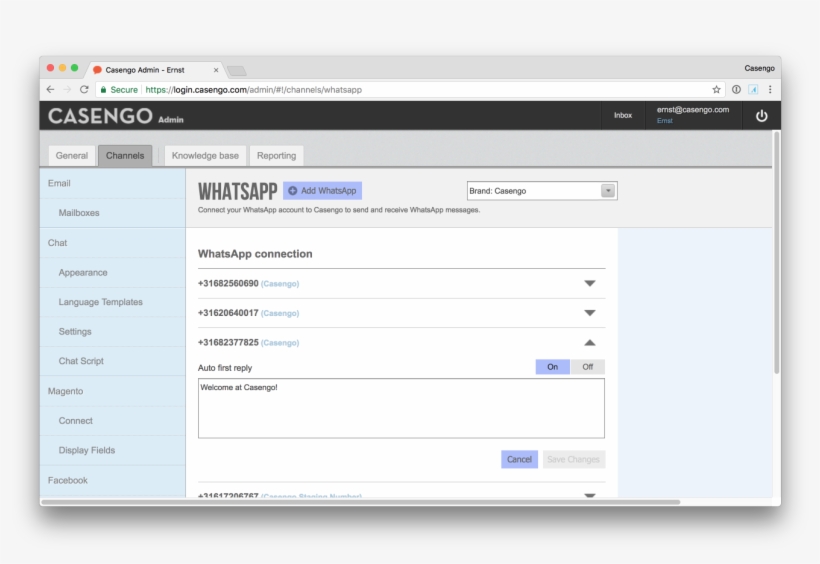Image resolution: width=820 pixels, height=564 pixels.
Task: Open the Chrome three-dot menu
Action: (770, 89)
